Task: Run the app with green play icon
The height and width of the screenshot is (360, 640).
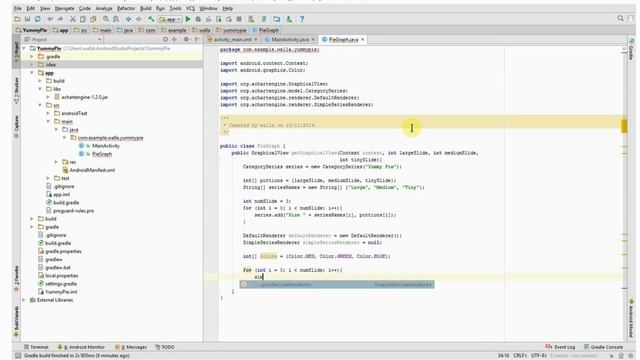Action: 188,19
